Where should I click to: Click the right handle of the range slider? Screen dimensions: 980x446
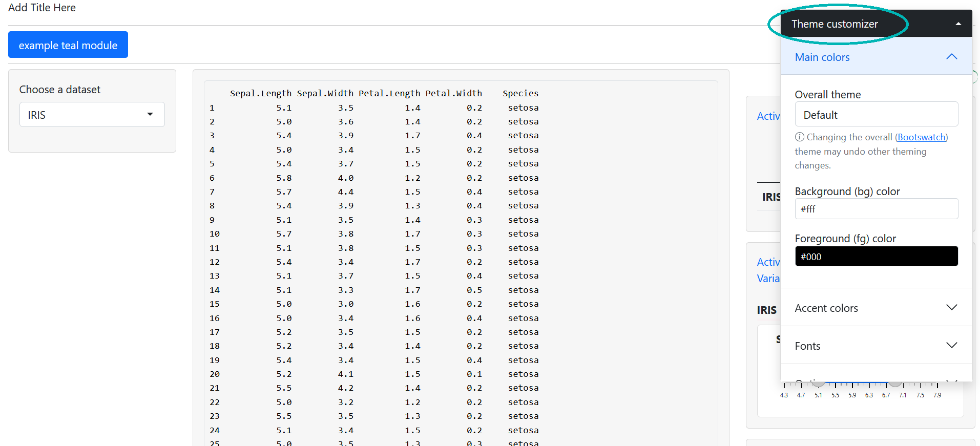tap(895, 384)
